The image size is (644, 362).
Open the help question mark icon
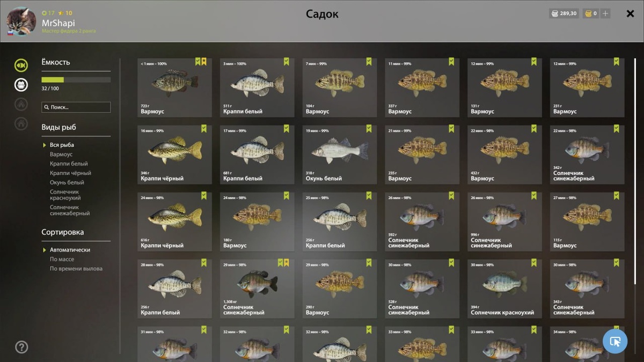coord(21,346)
